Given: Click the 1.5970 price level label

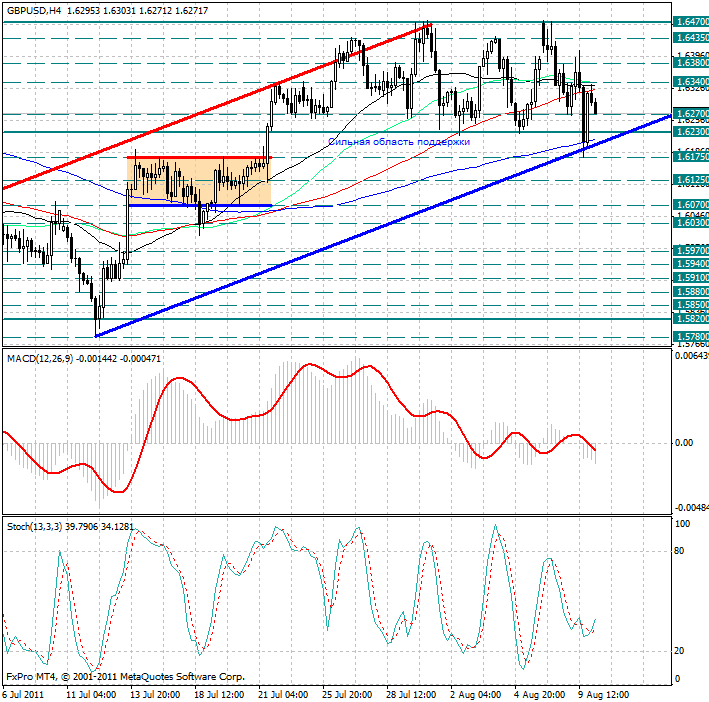Looking at the screenshot, I should click(x=691, y=250).
